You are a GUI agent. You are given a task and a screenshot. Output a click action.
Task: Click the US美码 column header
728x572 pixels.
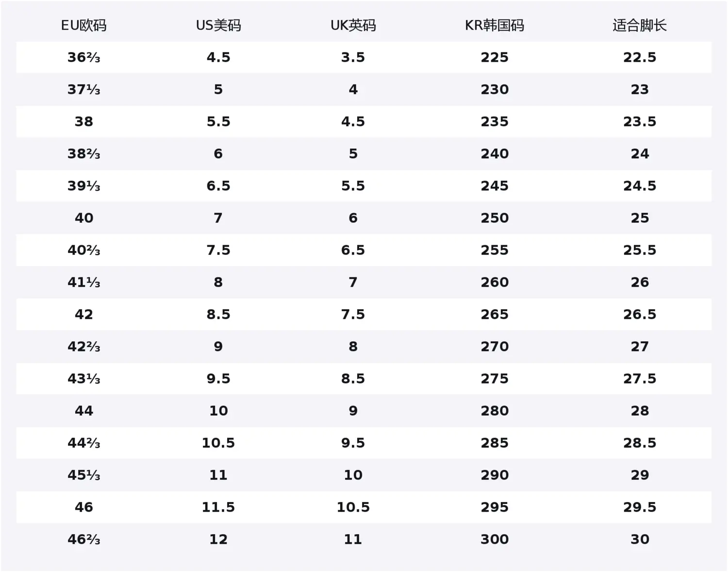click(218, 25)
